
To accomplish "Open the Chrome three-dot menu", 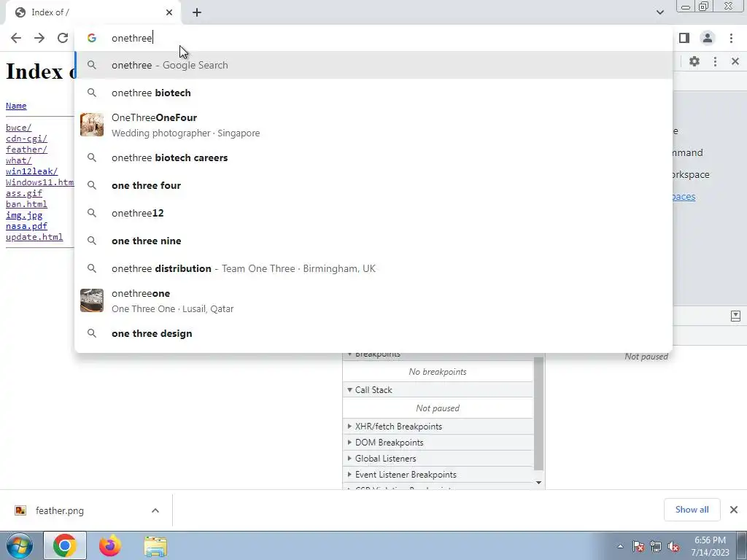I will click(x=731, y=38).
